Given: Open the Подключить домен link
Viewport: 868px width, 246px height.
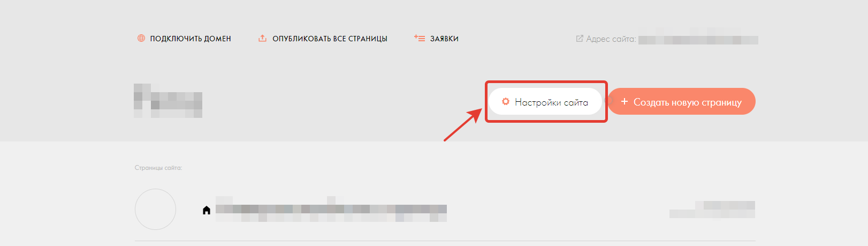Looking at the screenshot, I should point(191,39).
